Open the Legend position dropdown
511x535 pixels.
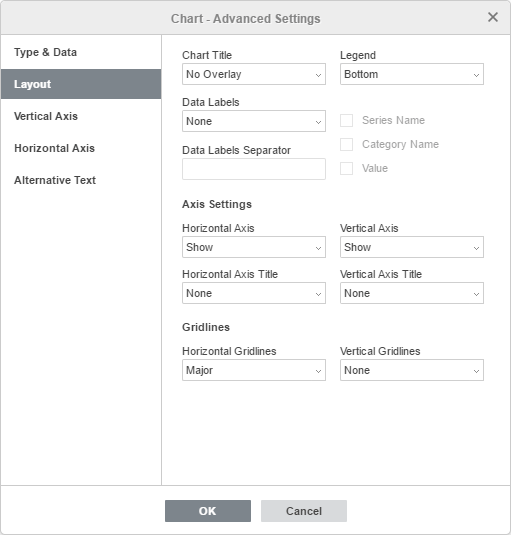click(412, 74)
